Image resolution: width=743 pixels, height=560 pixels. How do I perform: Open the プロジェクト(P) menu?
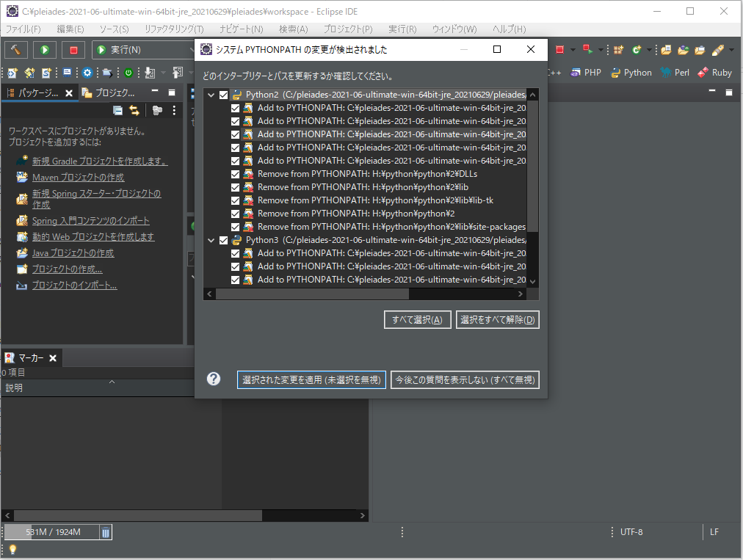[x=348, y=29]
